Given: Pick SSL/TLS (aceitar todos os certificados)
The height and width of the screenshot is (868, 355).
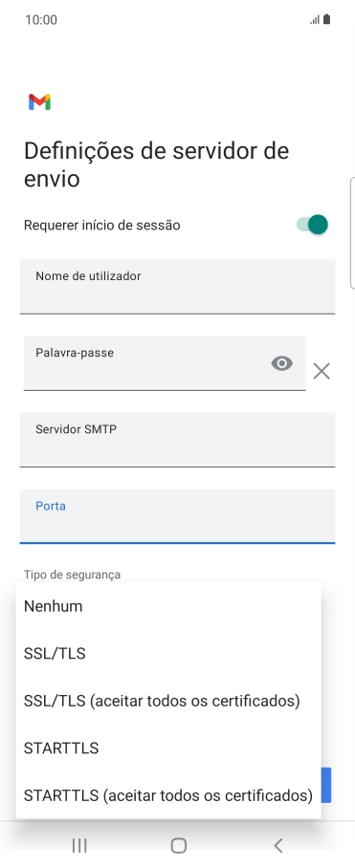Looking at the screenshot, I should click(168, 701).
